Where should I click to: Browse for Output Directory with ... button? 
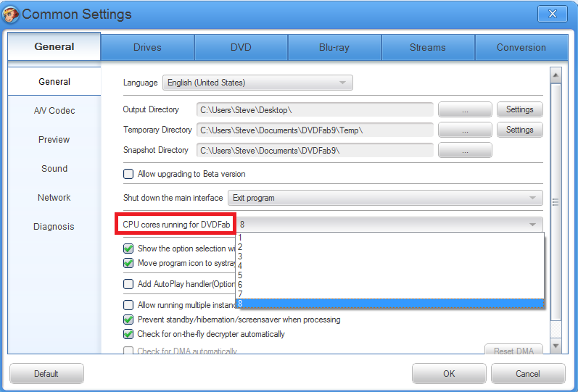[465, 110]
